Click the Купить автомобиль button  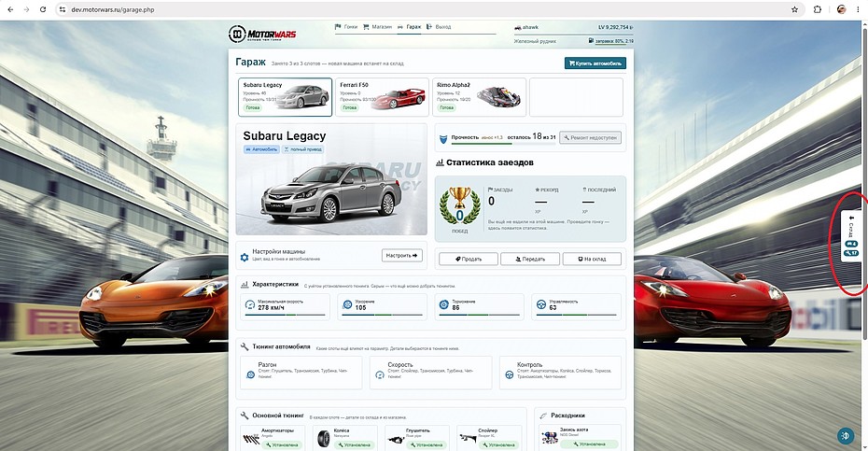(x=595, y=63)
